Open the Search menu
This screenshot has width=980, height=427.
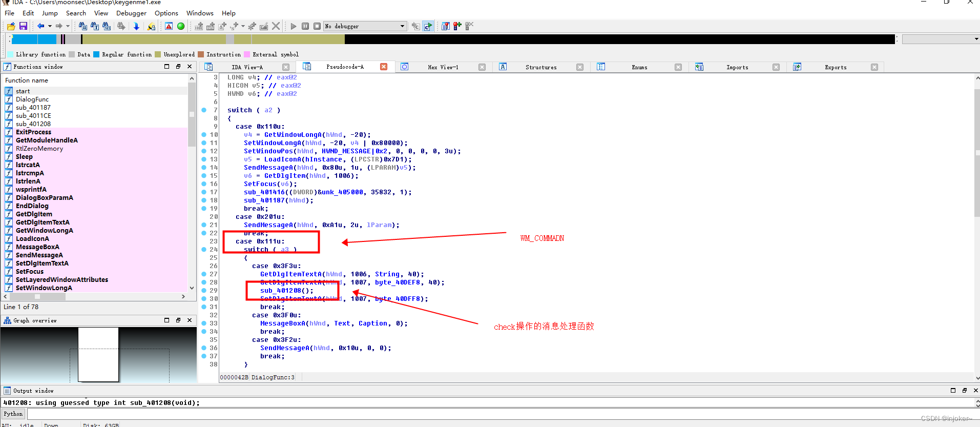pos(76,13)
